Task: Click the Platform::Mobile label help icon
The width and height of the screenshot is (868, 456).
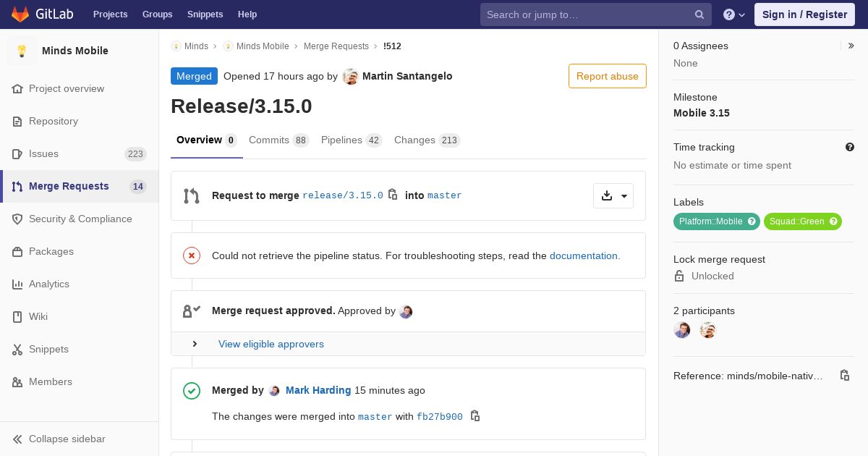Action: (752, 221)
